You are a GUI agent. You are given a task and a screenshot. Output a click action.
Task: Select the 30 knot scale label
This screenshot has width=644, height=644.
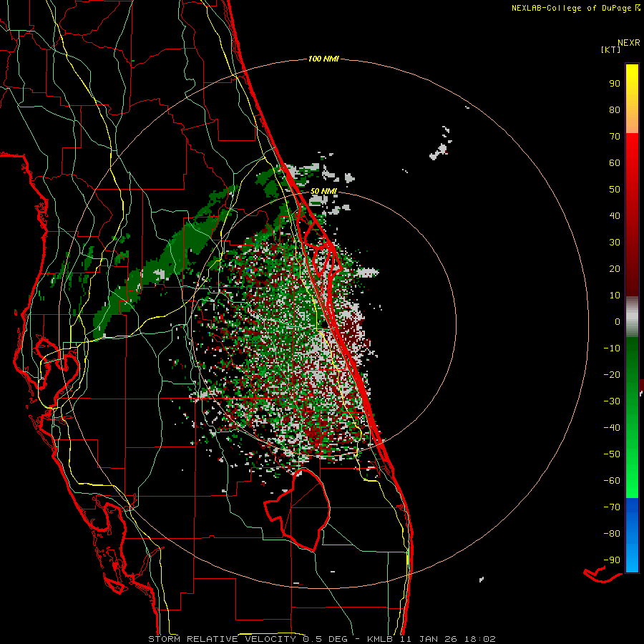(615, 243)
